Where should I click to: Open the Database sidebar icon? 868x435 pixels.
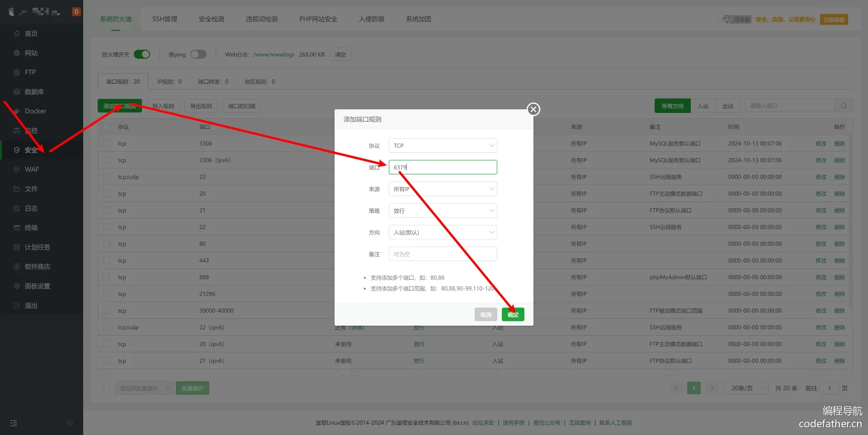pyautogui.click(x=17, y=92)
